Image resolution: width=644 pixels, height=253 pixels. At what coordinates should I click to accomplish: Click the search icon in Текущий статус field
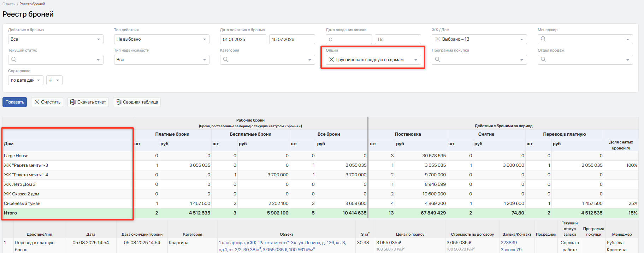tap(14, 60)
